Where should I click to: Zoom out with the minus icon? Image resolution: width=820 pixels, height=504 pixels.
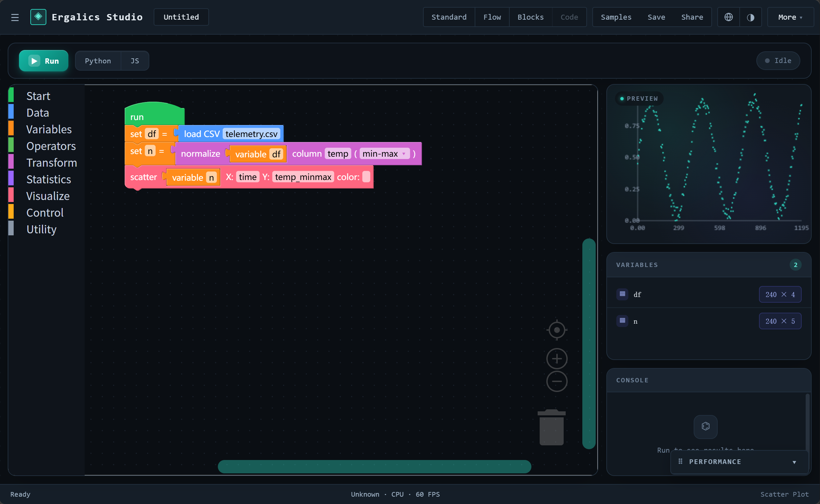click(x=557, y=381)
